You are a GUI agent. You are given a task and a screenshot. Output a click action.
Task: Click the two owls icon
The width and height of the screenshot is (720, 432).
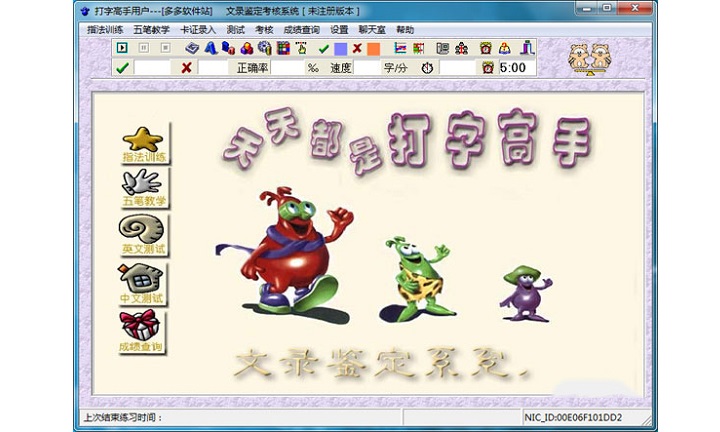590,58
